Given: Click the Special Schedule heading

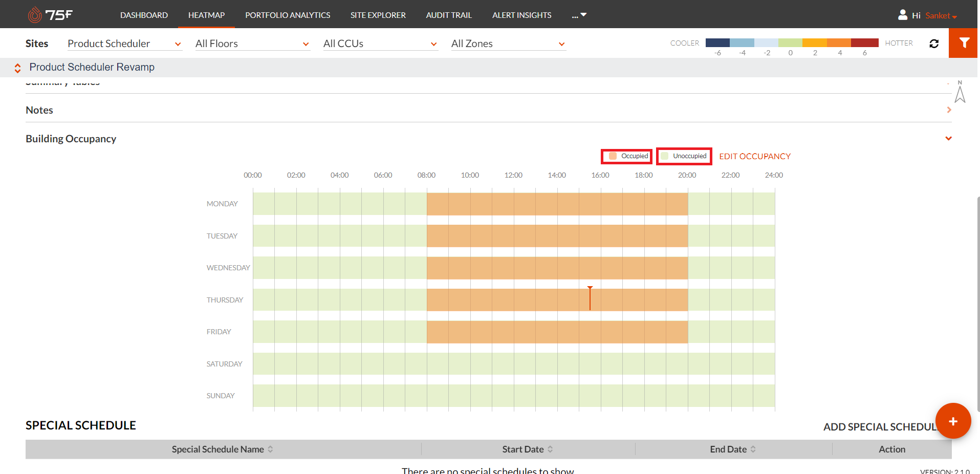Looking at the screenshot, I should click(81, 425).
